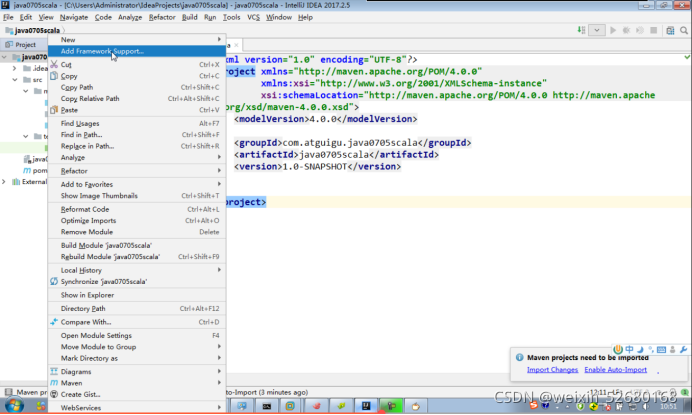Choose Rebuild Module 'java0705scala'

(x=137, y=257)
